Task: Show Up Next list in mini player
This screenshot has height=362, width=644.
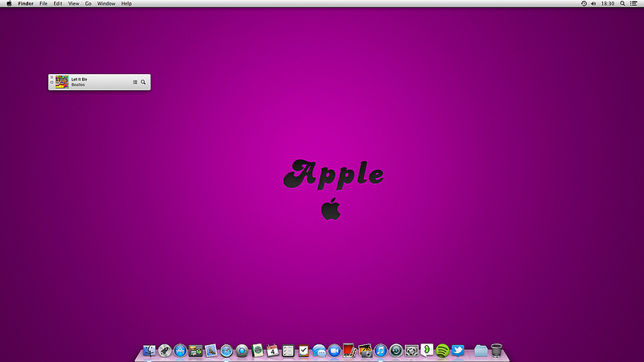Action: (134, 82)
